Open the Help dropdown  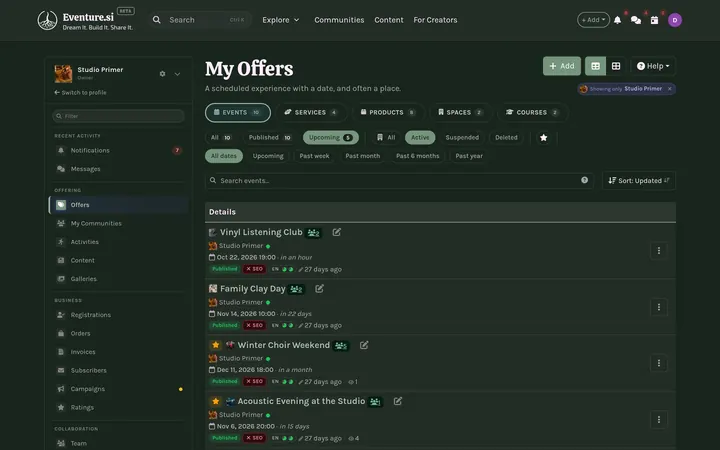653,66
